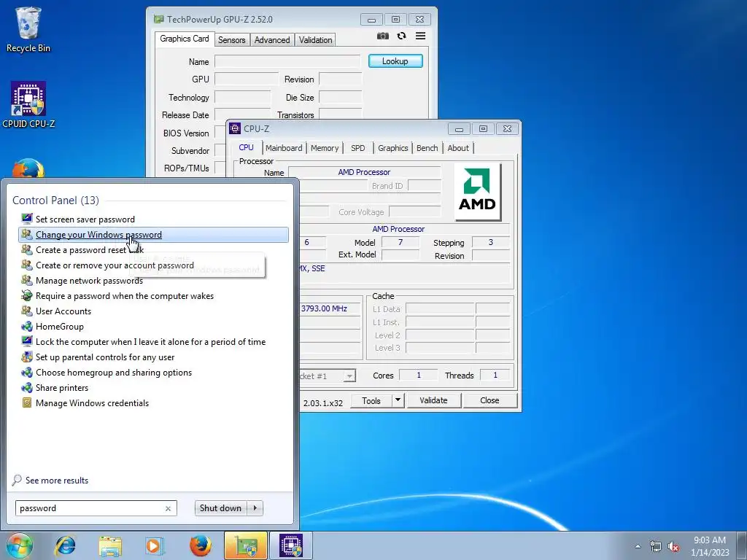
Task: Open the Recycle Bin desktop icon
Action: pyautogui.click(x=28, y=29)
